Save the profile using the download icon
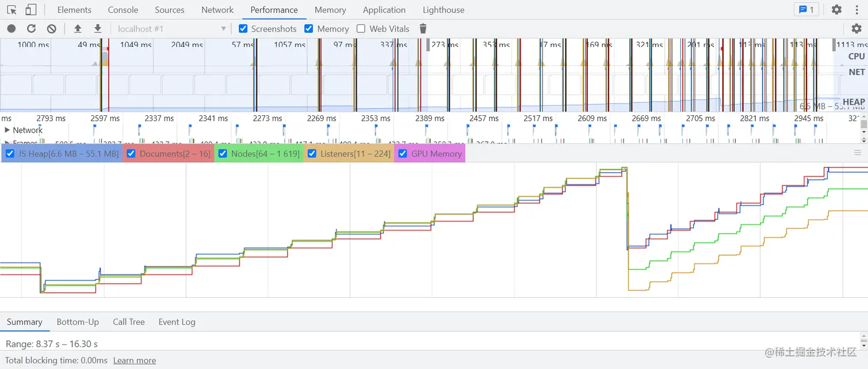868x369 pixels. click(98, 29)
